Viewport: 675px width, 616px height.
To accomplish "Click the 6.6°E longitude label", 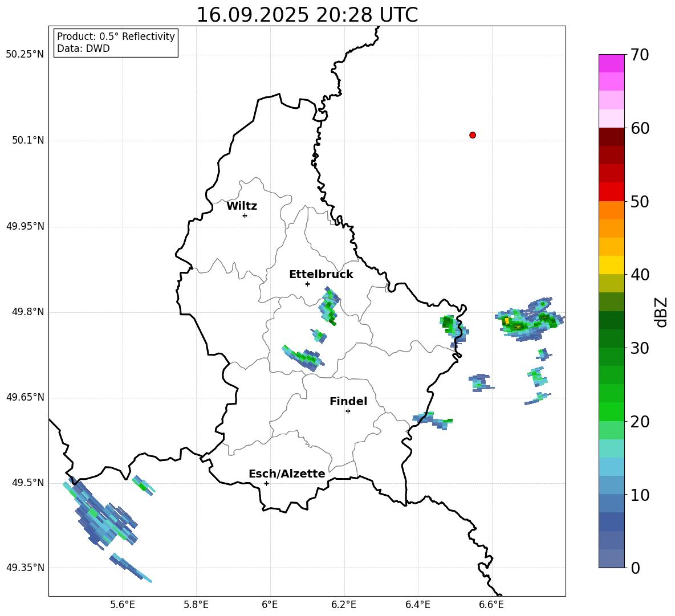I will (491, 605).
